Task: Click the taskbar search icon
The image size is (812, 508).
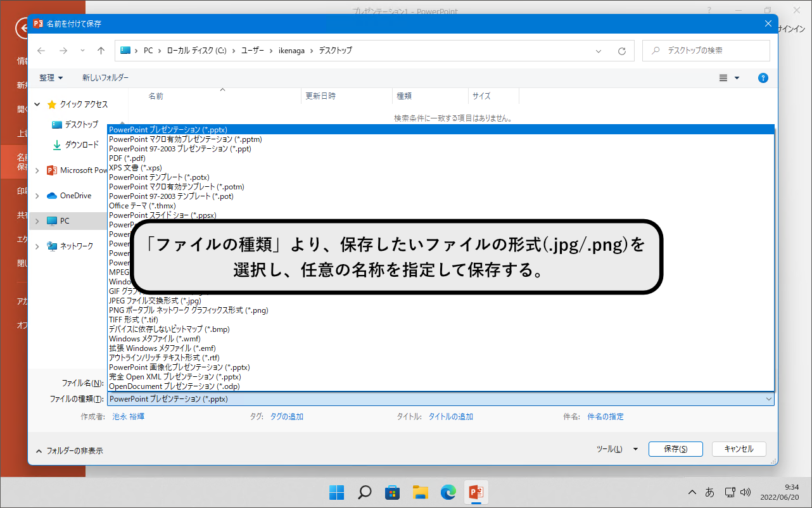Action: point(364,492)
